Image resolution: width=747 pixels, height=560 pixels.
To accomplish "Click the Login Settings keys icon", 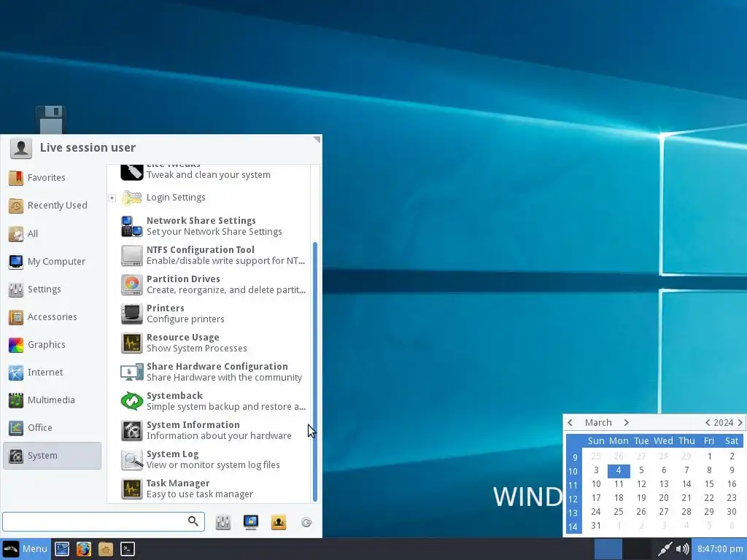I will click(131, 198).
